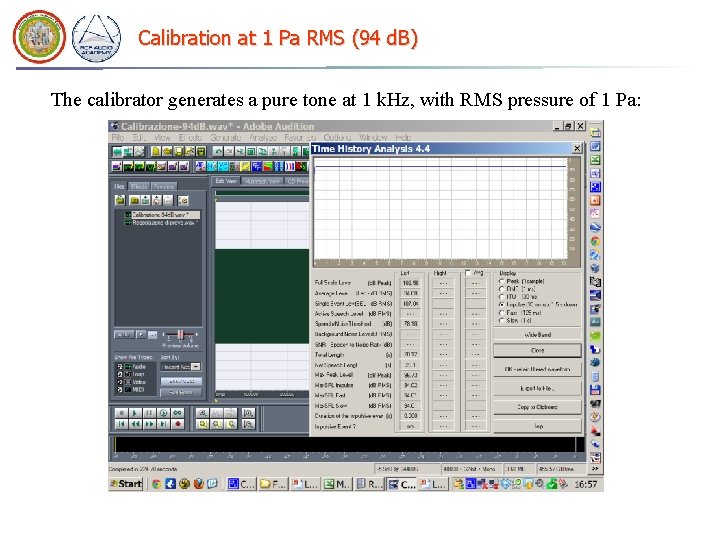Toggle the Loop file type checkbox

tap(120, 374)
